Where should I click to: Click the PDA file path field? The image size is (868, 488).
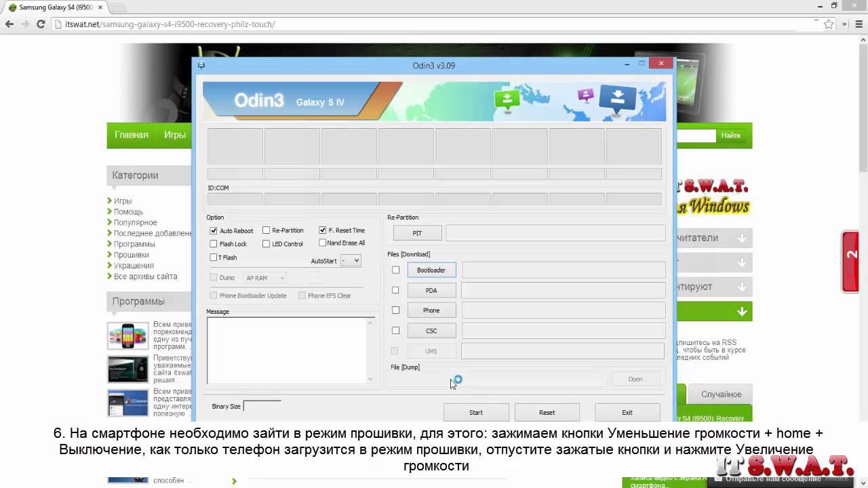coord(564,290)
